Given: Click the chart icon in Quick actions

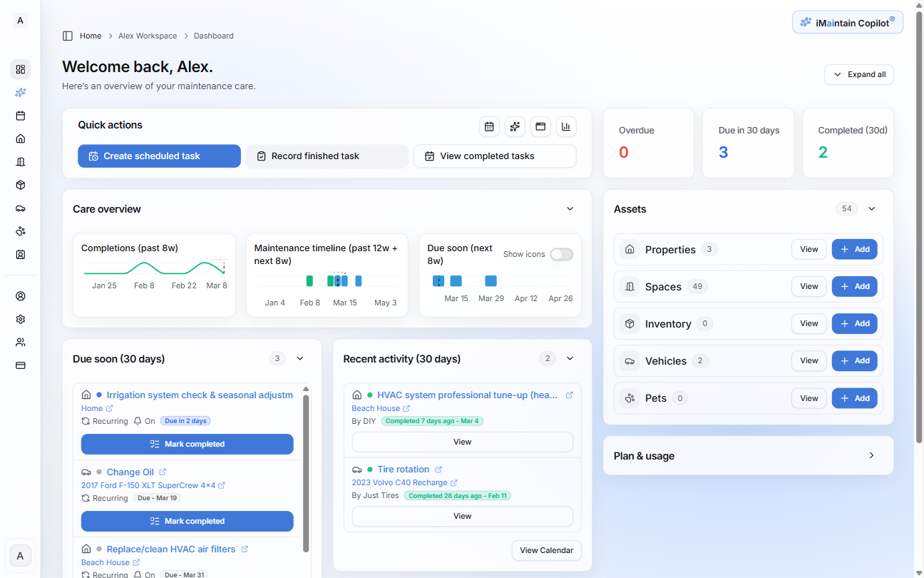Looking at the screenshot, I should click(566, 126).
